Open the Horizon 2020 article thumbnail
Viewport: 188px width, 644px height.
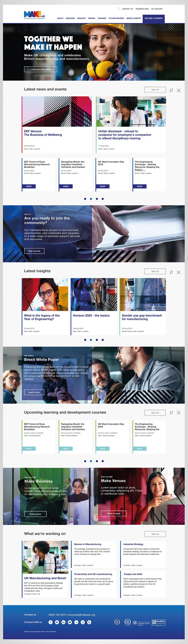coord(94,294)
